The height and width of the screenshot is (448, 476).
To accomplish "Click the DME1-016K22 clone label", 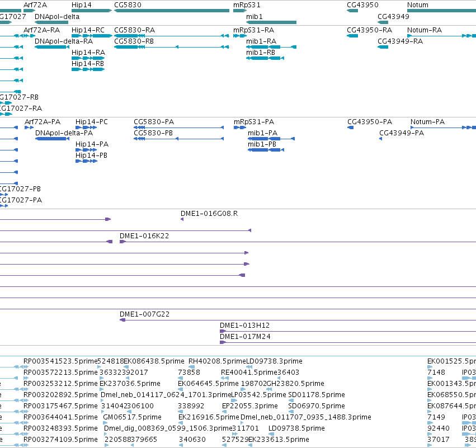I will [x=144, y=236].
